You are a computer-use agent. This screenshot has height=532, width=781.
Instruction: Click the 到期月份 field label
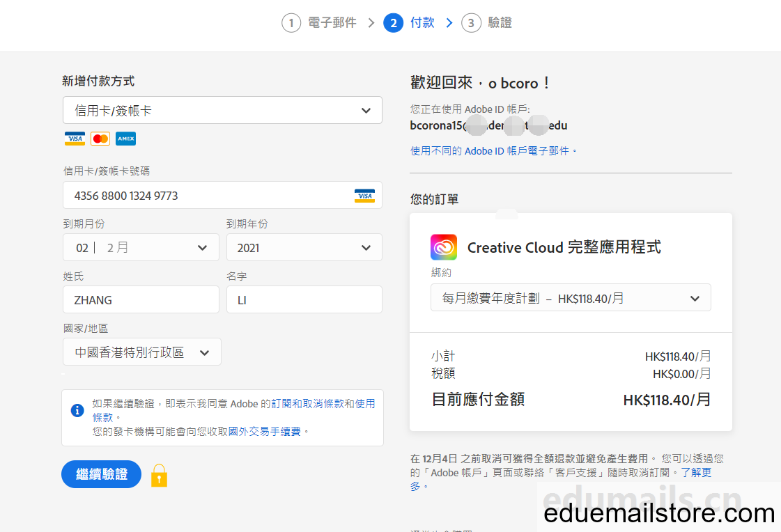pos(84,224)
